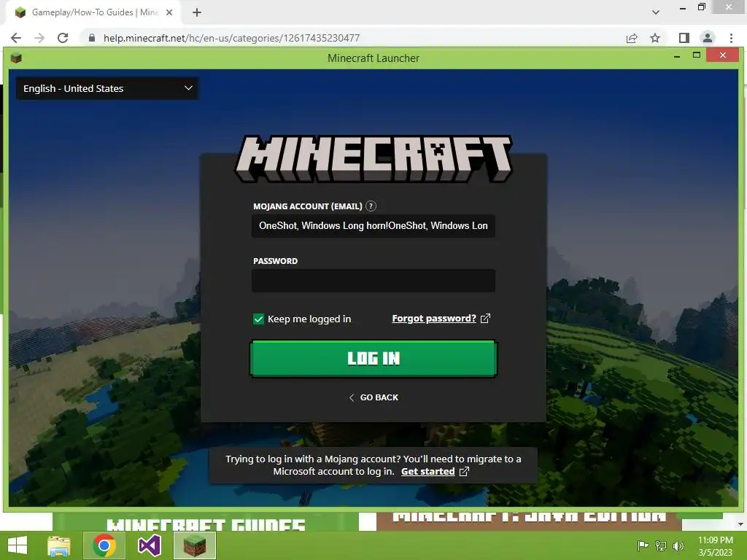Bookmark this page with the star icon

pos(655,38)
